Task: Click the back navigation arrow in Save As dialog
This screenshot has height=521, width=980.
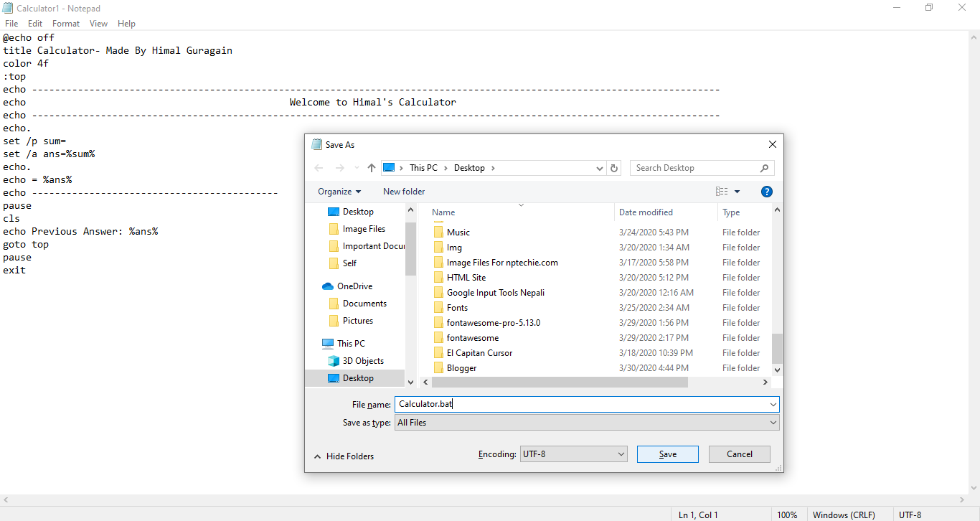Action: 319,167
